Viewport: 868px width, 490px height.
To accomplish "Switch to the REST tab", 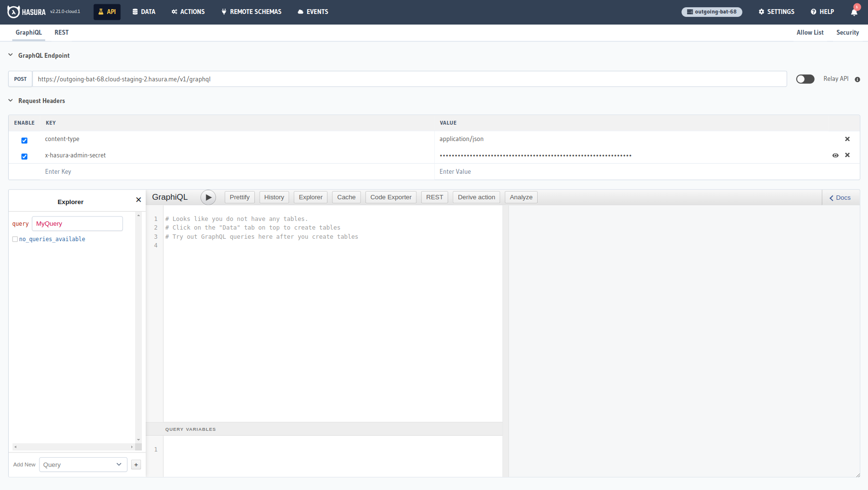I will point(62,33).
